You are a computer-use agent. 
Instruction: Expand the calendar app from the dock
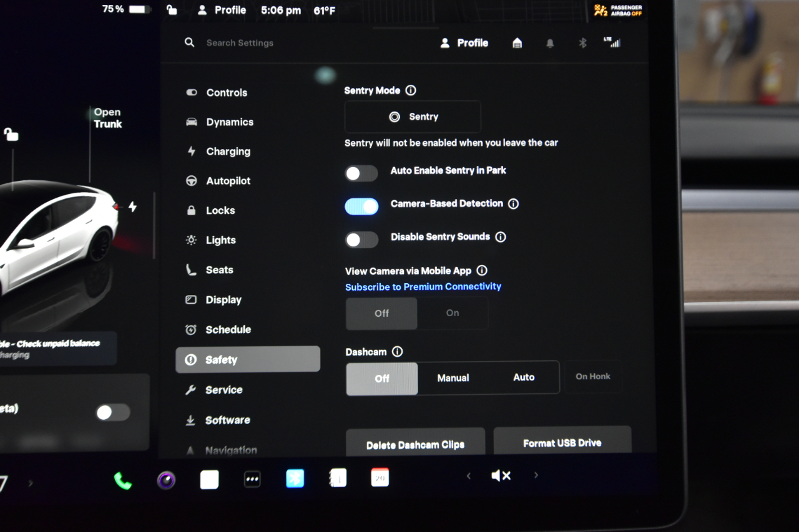379,476
